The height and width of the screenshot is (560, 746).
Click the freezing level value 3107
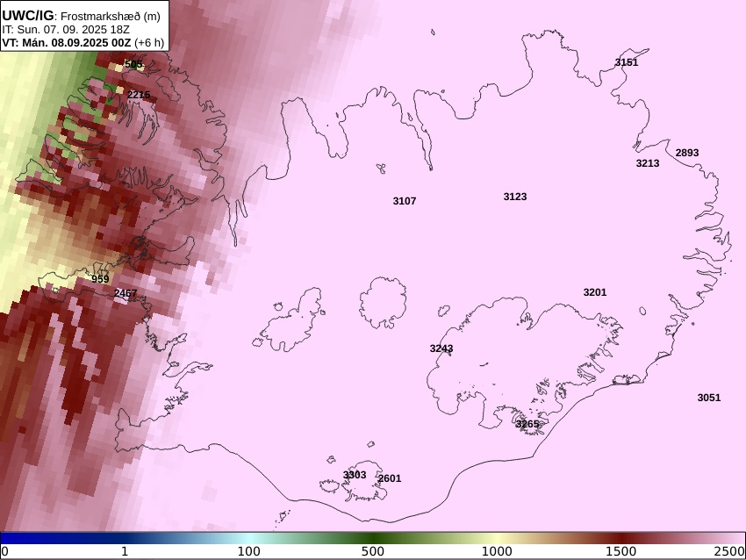point(405,201)
